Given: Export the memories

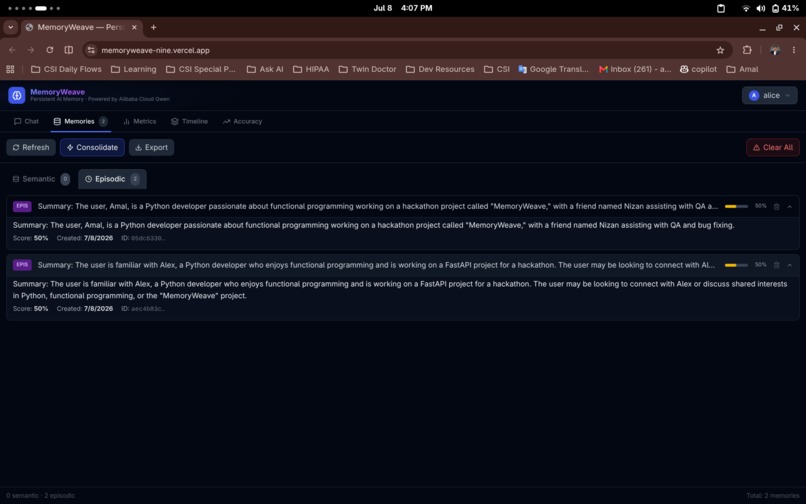Looking at the screenshot, I should pos(151,148).
